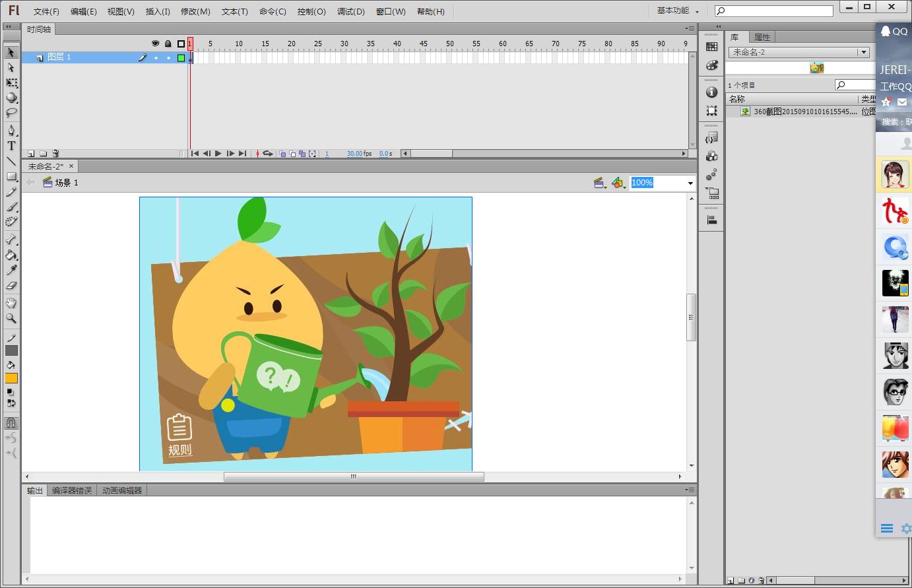Play the timeline animation
Image resolution: width=912 pixels, height=588 pixels.
(218, 154)
